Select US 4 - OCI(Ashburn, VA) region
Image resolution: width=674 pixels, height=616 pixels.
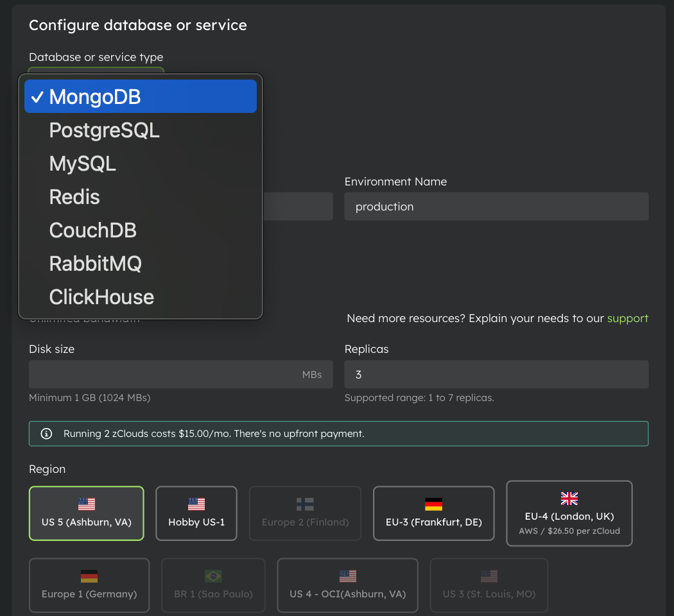[348, 585]
